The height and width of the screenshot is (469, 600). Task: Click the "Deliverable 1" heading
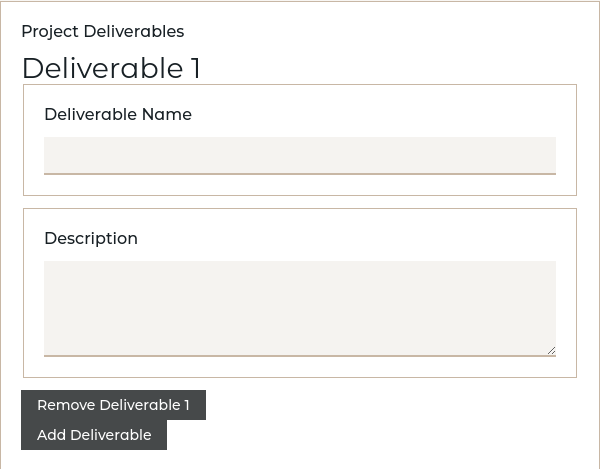coord(111,68)
